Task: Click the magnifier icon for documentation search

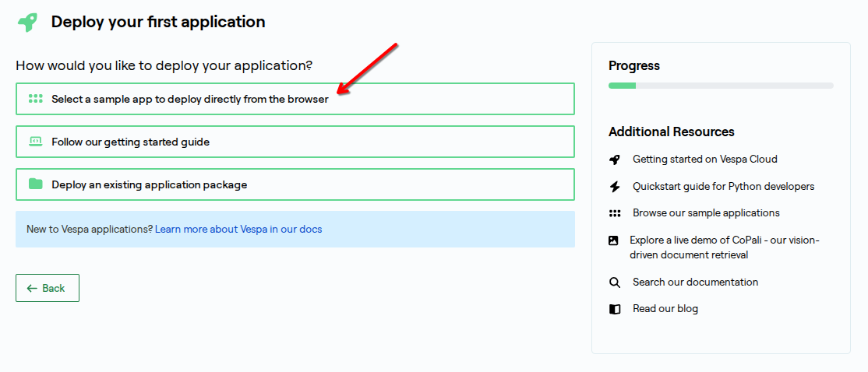Action: pos(615,283)
